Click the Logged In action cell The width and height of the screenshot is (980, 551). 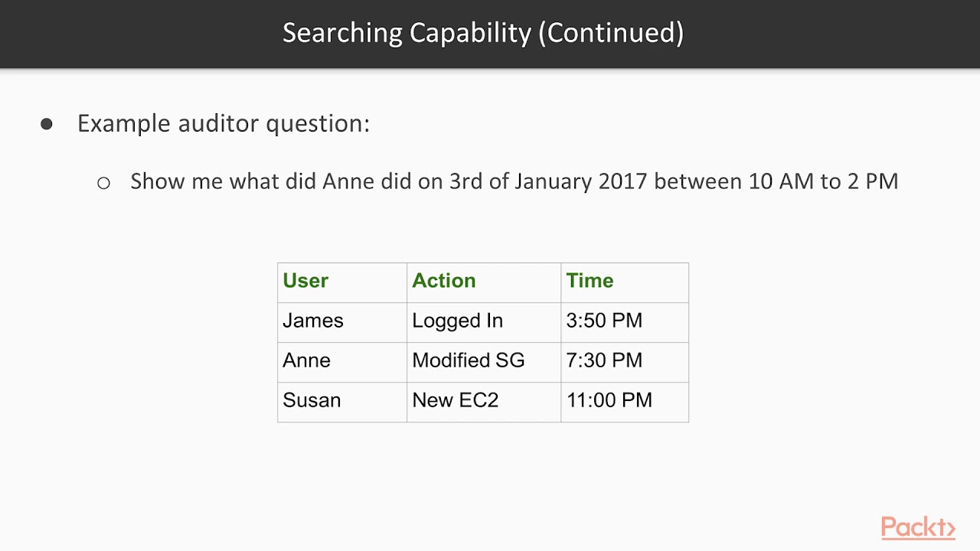(x=457, y=321)
